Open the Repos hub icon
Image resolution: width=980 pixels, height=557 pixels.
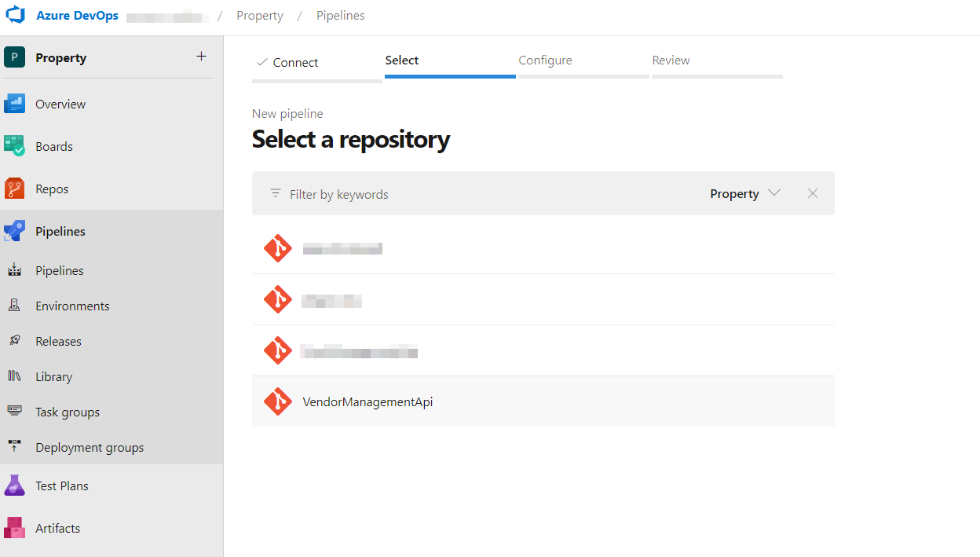tap(15, 189)
